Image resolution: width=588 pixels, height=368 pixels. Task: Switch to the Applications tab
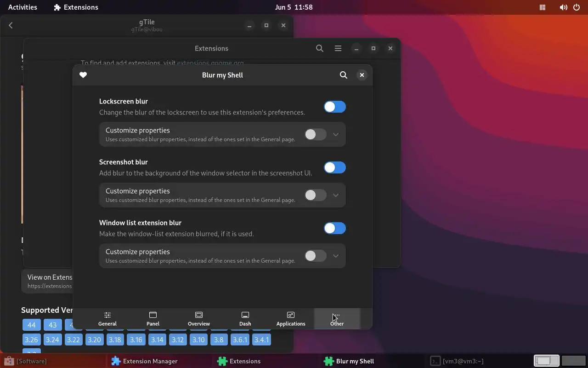tap(291, 319)
